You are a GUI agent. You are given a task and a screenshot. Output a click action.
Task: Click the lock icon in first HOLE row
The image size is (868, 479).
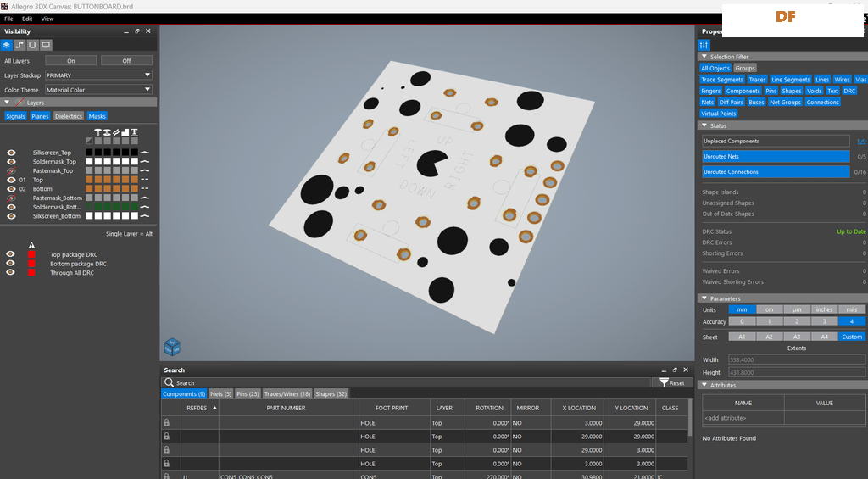click(x=167, y=422)
